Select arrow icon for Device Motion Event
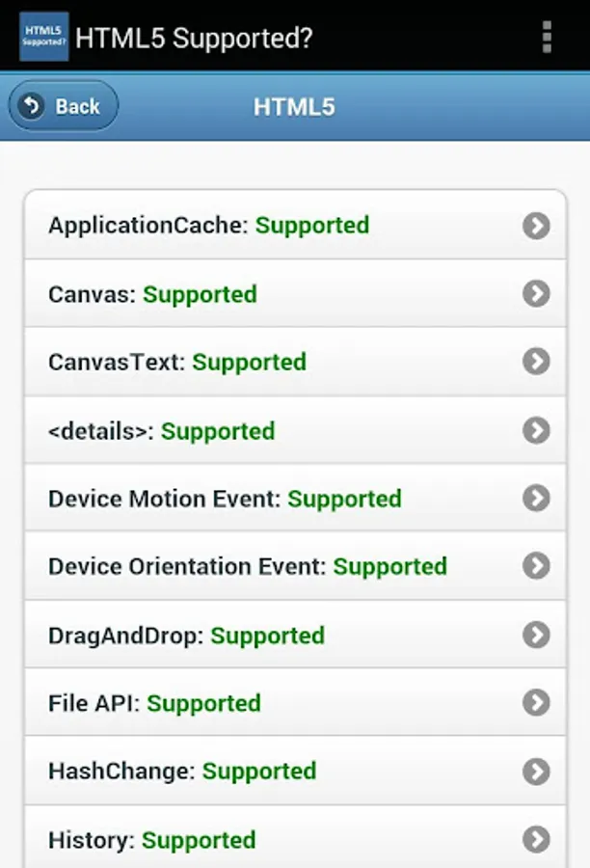 click(x=536, y=499)
